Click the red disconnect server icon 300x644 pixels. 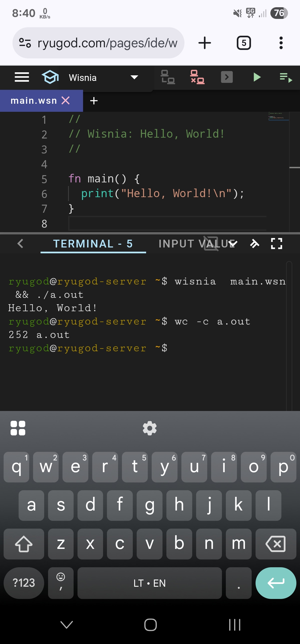pos(197,77)
